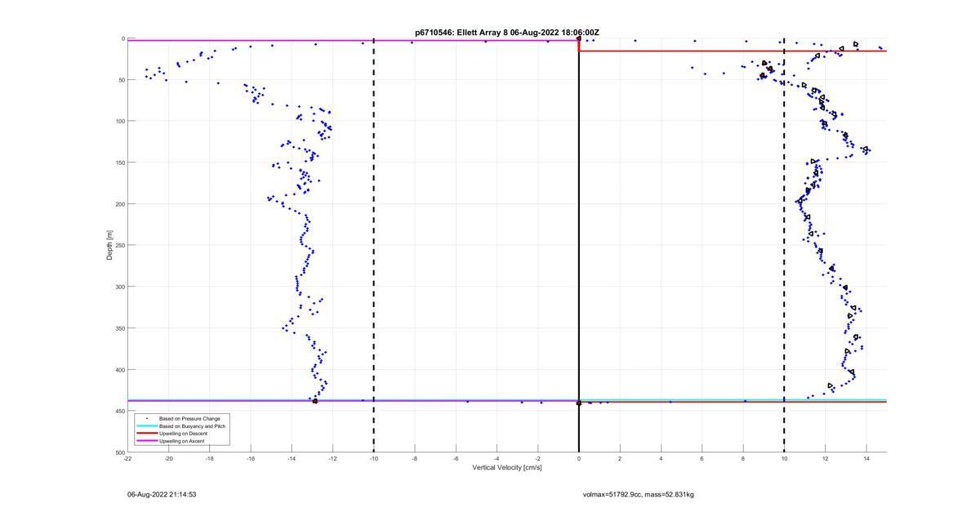Click depth tick label '500'
The width and height of the screenshot is (980, 508).
119,452
